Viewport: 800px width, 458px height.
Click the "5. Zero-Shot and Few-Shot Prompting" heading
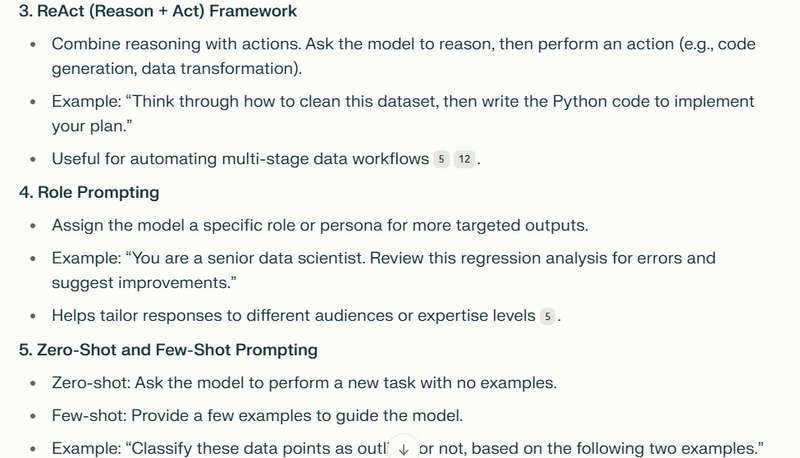point(168,350)
